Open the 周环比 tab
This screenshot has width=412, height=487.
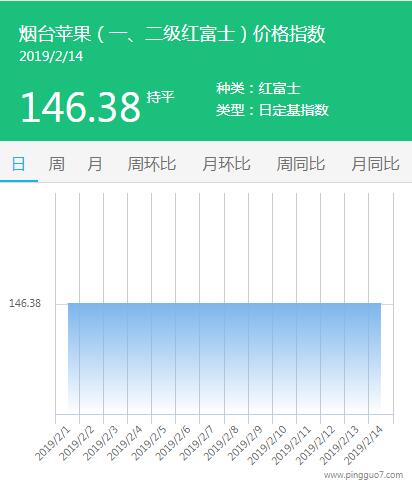pos(152,164)
